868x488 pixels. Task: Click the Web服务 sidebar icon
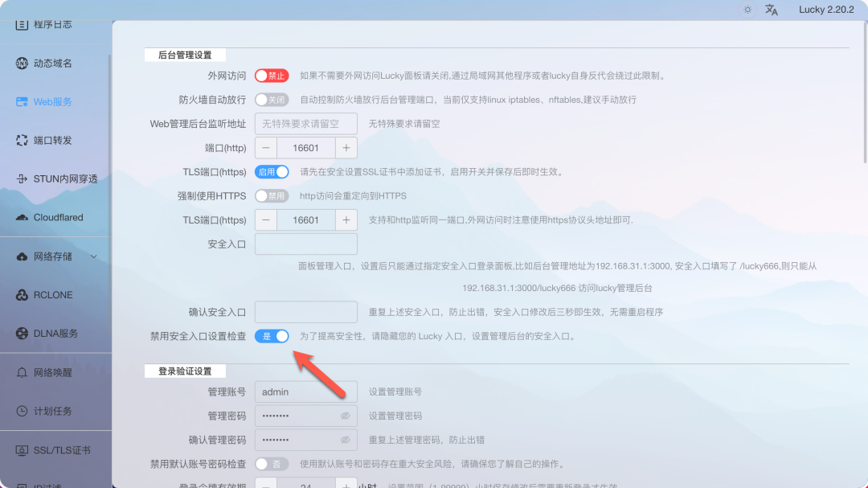[x=22, y=102]
